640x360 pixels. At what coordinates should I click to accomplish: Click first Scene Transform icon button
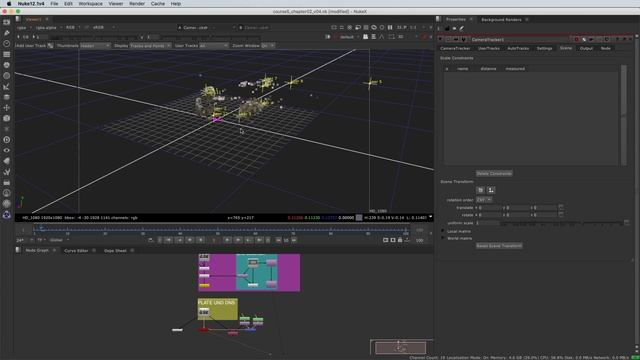pos(480,190)
